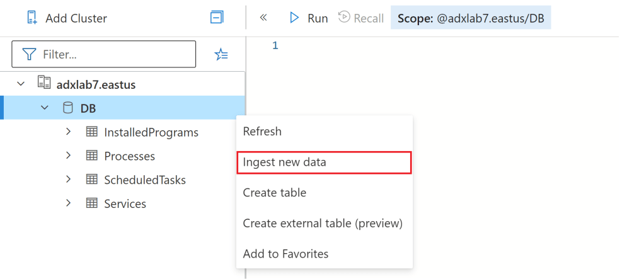Choose Create table from context menu
Viewport: 644px width, 279px height.
coord(275,193)
